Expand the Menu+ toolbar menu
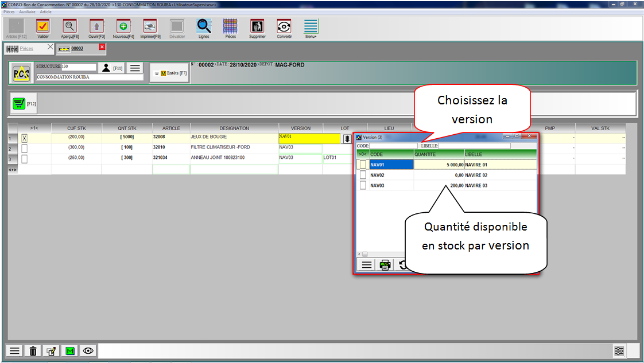The height and width of the screenshot is (363, 644). coord(311,26)
